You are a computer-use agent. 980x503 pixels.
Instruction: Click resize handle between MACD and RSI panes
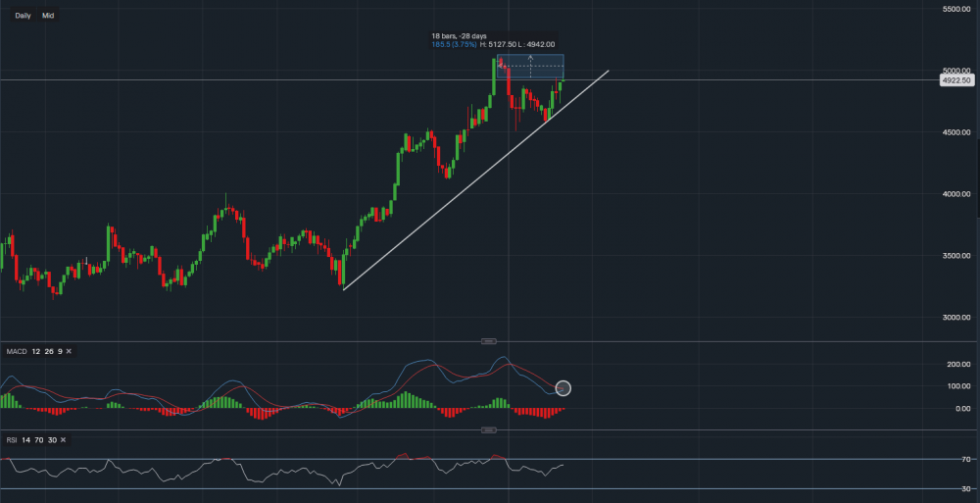coord(489,429)
